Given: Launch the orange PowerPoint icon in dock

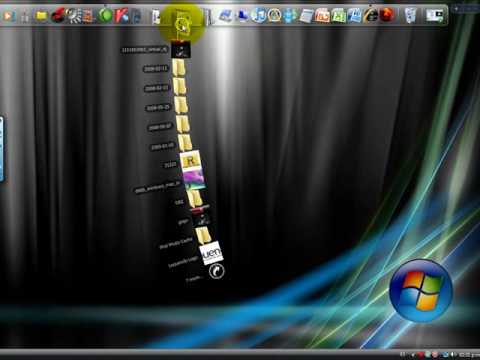Looking at the screenshot, I should click(322, 16).
